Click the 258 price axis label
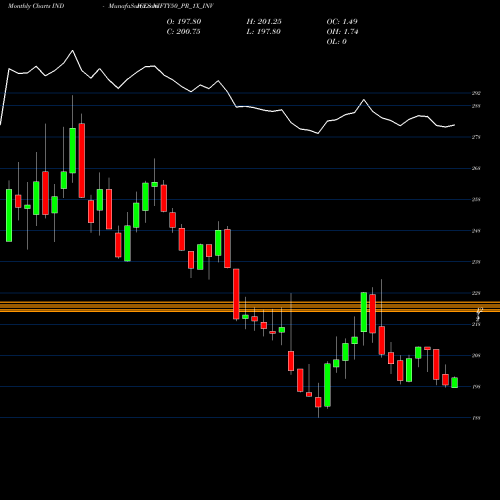500x500 pixels. 476,199
